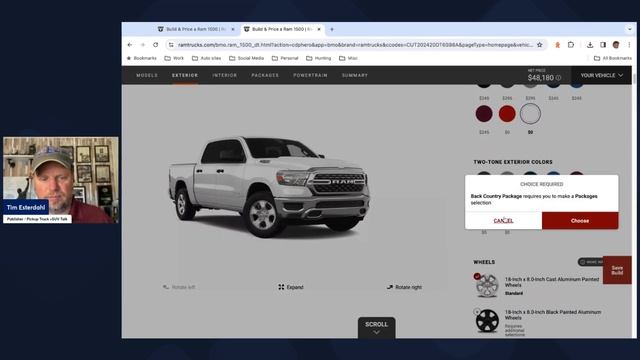
Task: Click the browser forward arrow
Action: pos(142,45)
